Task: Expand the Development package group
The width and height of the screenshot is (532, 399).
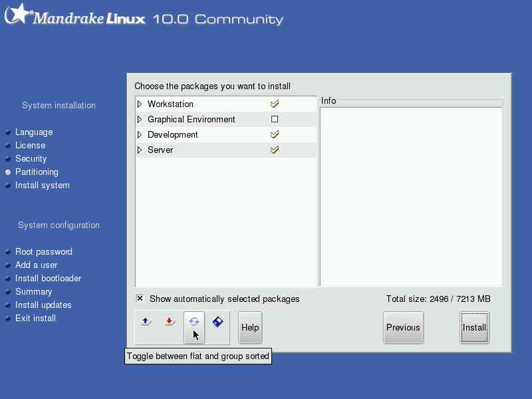Action: tap(140, 135)
